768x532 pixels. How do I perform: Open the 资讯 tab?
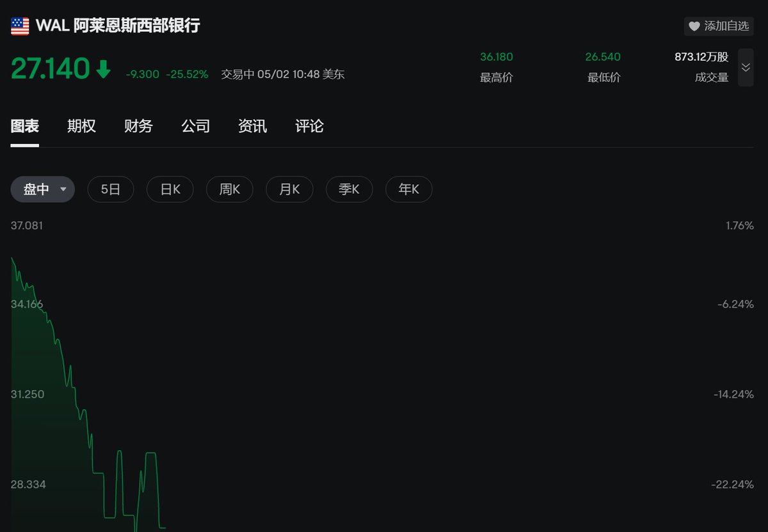[253, 126]
